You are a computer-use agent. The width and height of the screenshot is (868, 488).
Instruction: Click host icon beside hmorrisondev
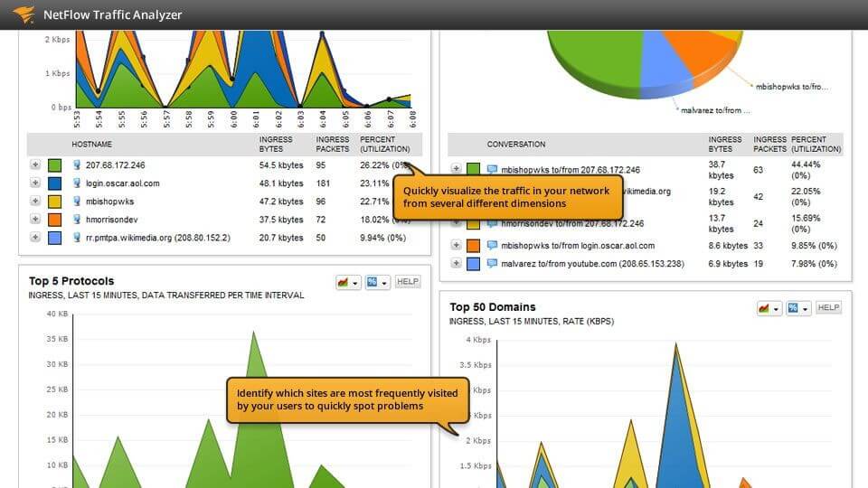[77, 220]
